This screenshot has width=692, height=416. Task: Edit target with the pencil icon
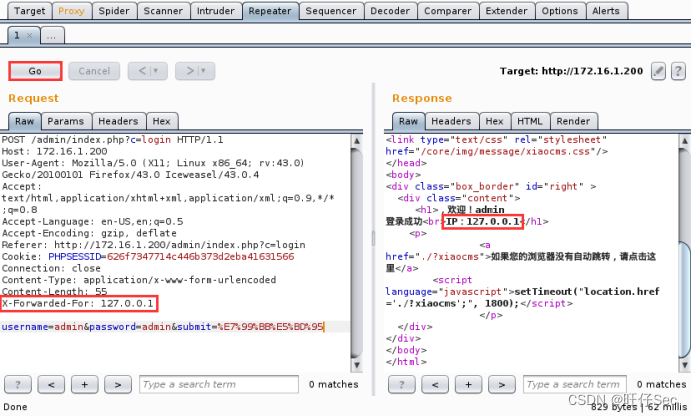tap(658, 71)
